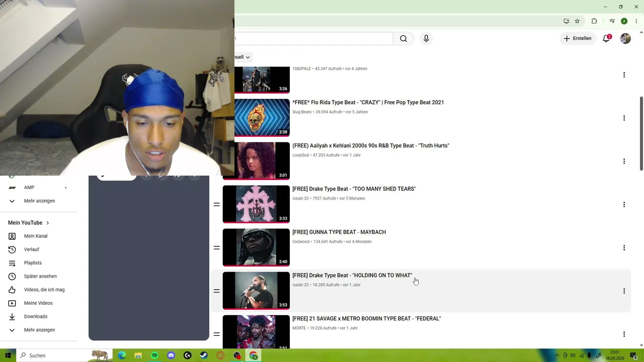The image size is (644, 362).
Task: Open Chrome media controls icon
Action: pyautogui.click(x=612, y=21)
